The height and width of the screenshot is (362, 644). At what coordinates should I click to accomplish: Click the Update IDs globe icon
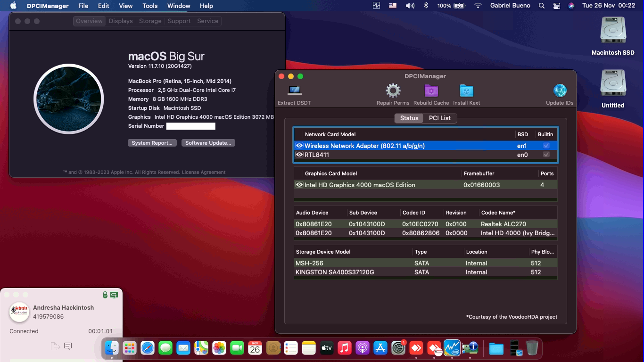pyautogui.click(x=560, y=90)
